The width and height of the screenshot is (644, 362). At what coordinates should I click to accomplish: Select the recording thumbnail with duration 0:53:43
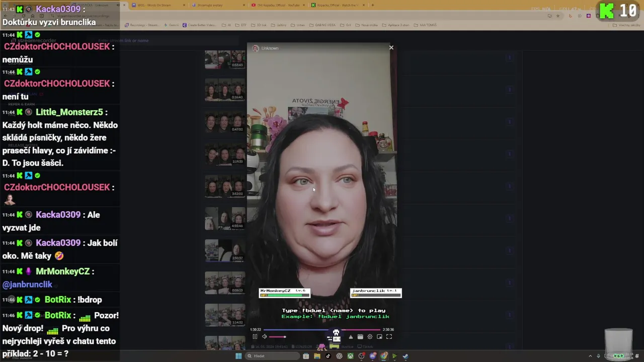[x=225, y=59]
